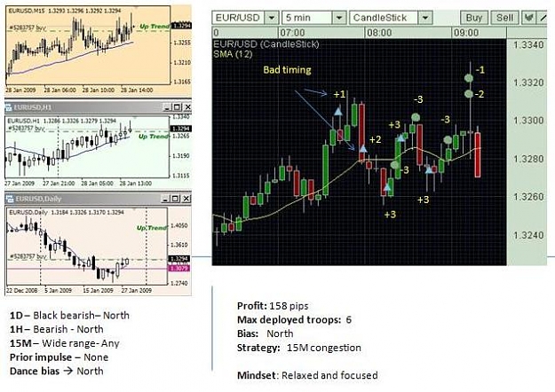Select the 'Max deployed troops: 6' text
This screenshot has height=392, width=555.
(294, 320)
